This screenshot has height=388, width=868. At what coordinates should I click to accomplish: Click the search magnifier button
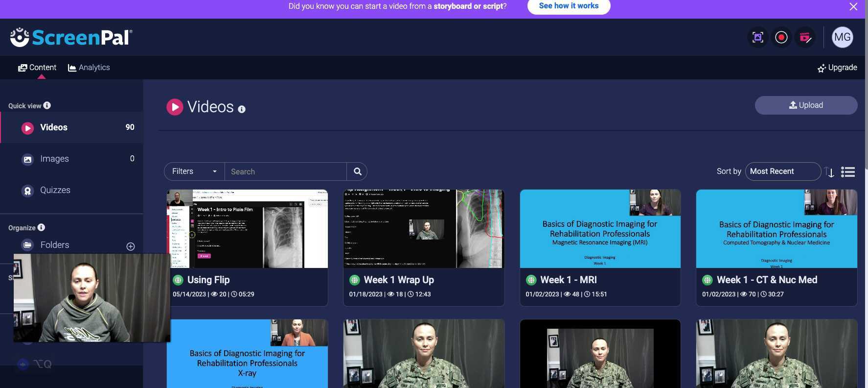tap(357, 171)
